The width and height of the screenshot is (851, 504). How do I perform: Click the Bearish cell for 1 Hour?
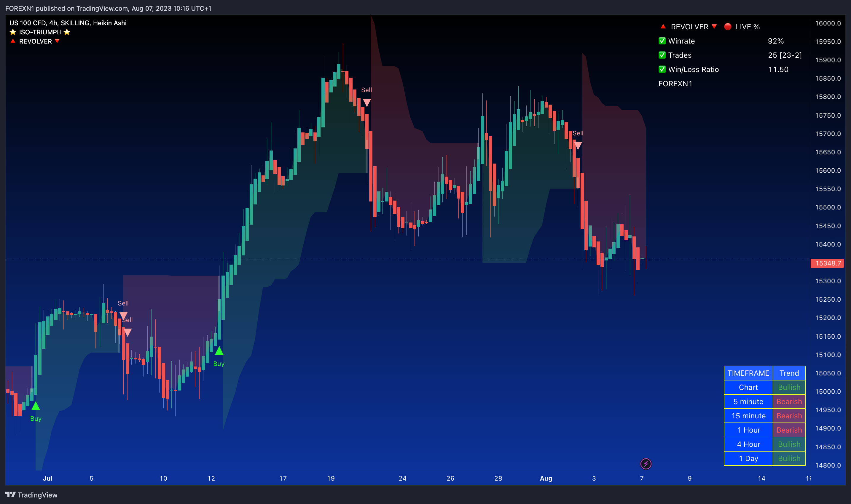click(x=789, y=430)
